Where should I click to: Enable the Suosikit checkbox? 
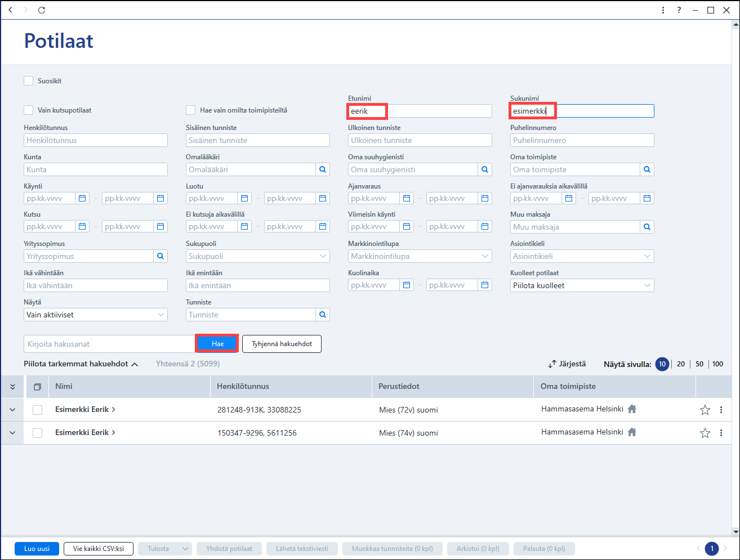(29, 81)
